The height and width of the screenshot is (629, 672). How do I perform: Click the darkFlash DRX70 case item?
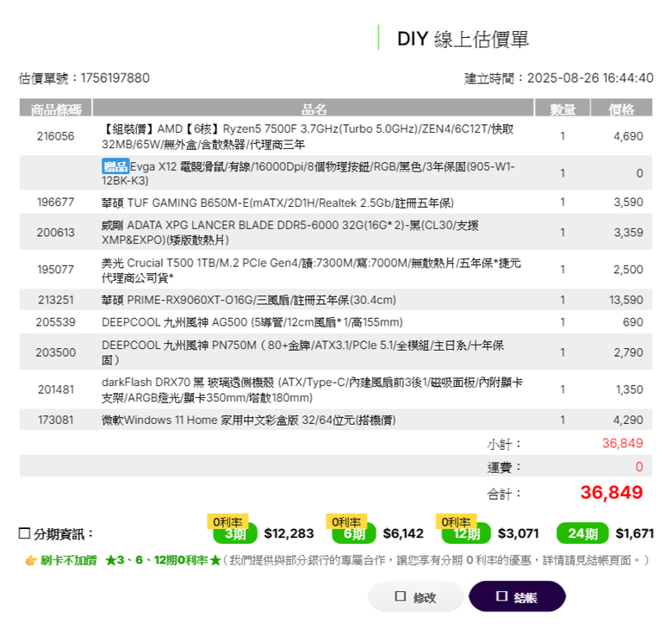(x=312, y=389)
